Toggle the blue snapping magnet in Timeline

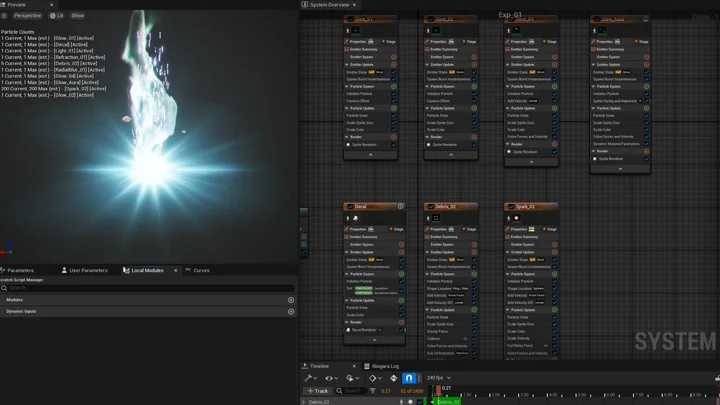click(x=408, y=378)
